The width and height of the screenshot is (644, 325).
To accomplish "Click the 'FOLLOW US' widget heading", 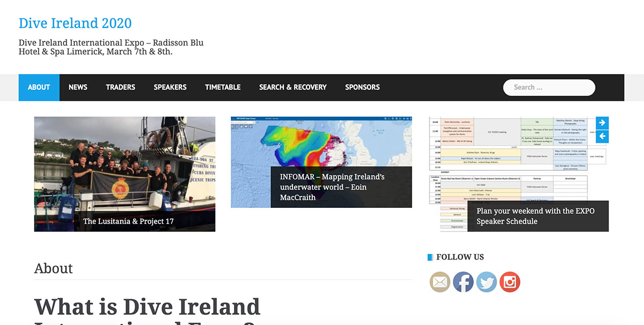I will 460,257.
